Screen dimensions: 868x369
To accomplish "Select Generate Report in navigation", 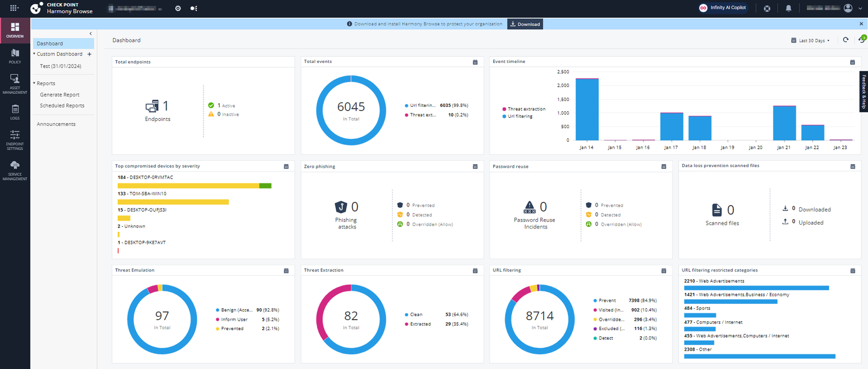I will tap(60, 95).
